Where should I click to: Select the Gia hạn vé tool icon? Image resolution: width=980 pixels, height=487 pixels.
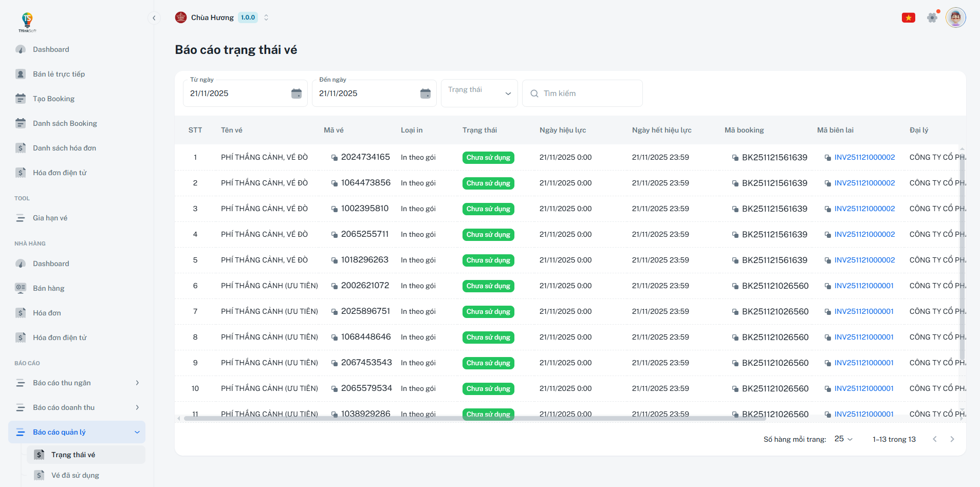click(21, 218)
